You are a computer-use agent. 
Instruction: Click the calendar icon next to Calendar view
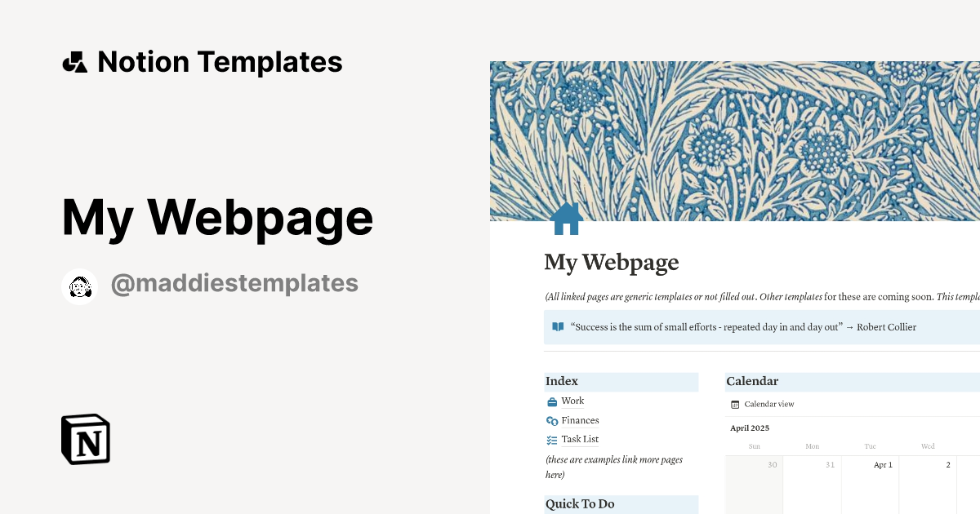(x=736, y=403)
